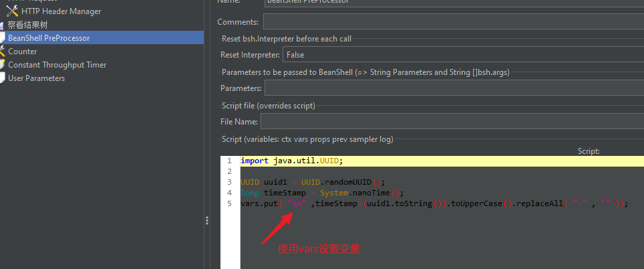The image size is (644, 269).
Task: Click the panel divider handle dots
Action: coord(207,220)
